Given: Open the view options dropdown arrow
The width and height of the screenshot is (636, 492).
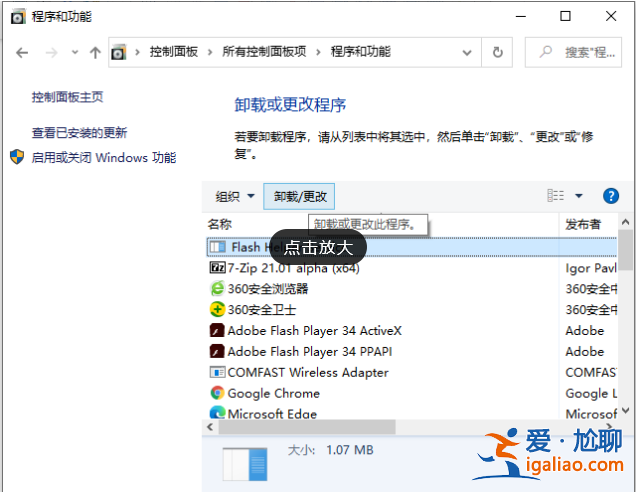Looking at the screenshot, I should (x=579, y=196).
